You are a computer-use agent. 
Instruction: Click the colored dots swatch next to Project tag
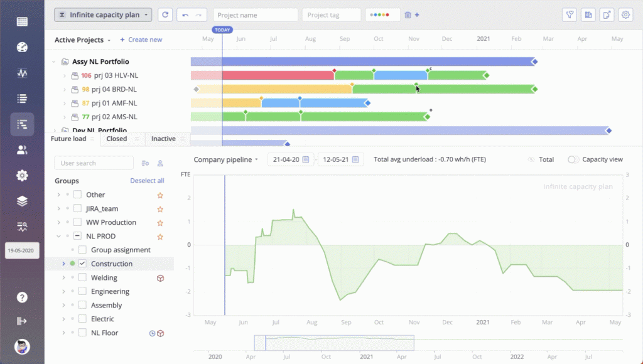point(379,14)
